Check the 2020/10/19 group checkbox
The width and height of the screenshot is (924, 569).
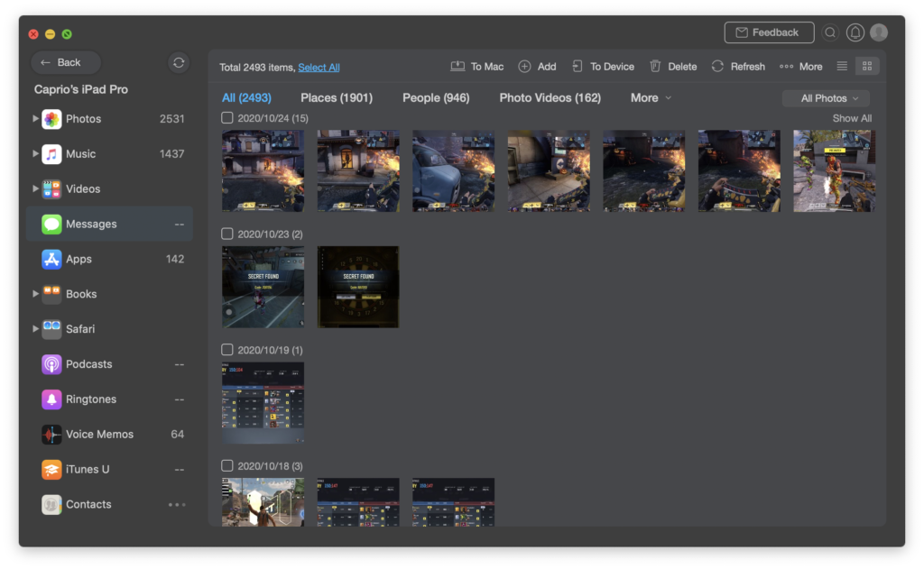pos(226,350)
